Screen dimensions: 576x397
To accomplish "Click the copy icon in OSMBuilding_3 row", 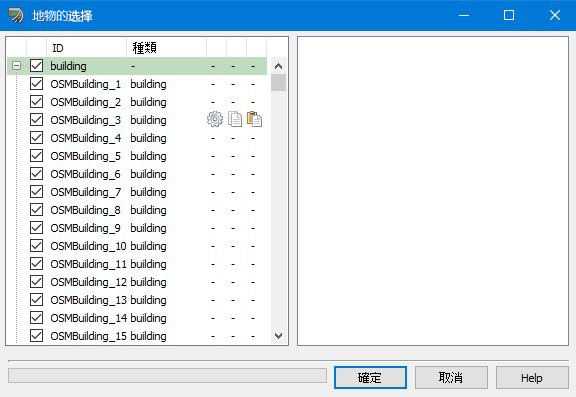I will click(x=235, y=119).
